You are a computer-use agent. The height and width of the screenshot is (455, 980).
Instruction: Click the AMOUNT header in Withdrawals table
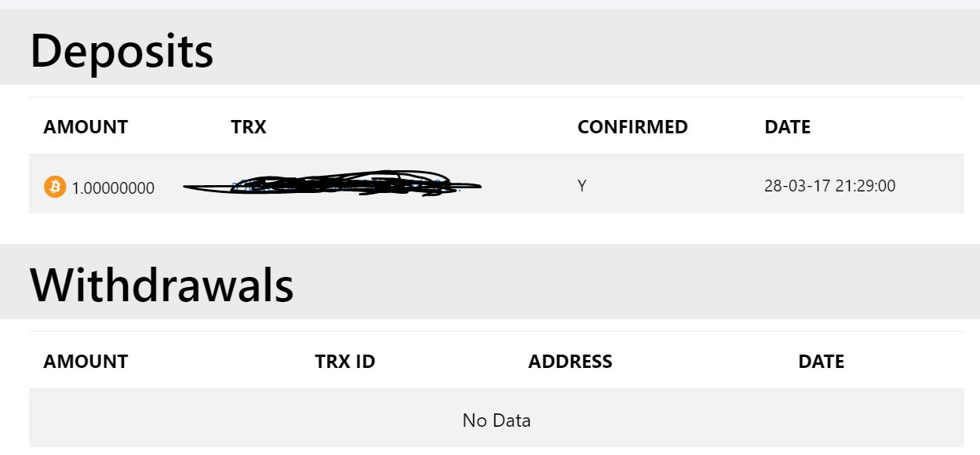86,362
